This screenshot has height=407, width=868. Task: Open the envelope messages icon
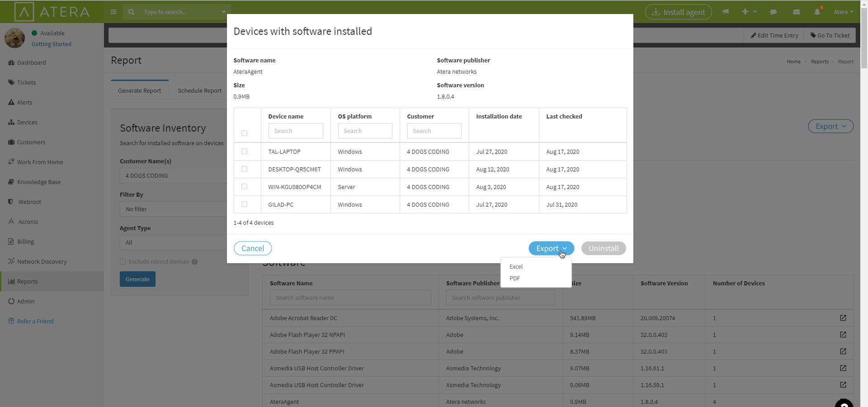(797, 12)
